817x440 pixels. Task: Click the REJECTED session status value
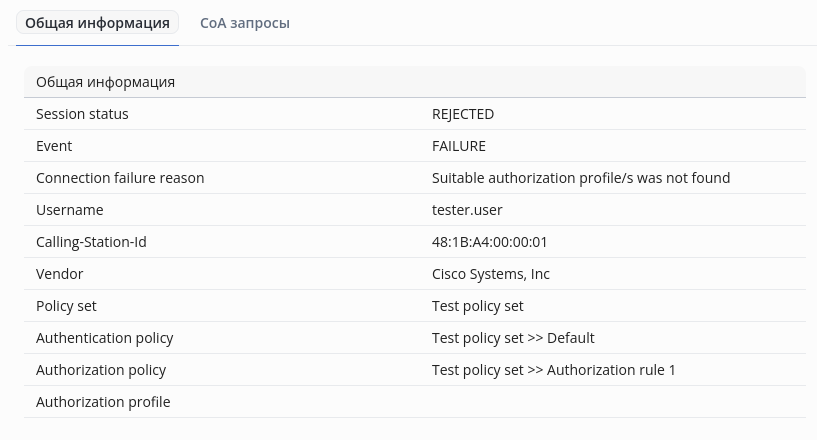(x=463, y=114)
